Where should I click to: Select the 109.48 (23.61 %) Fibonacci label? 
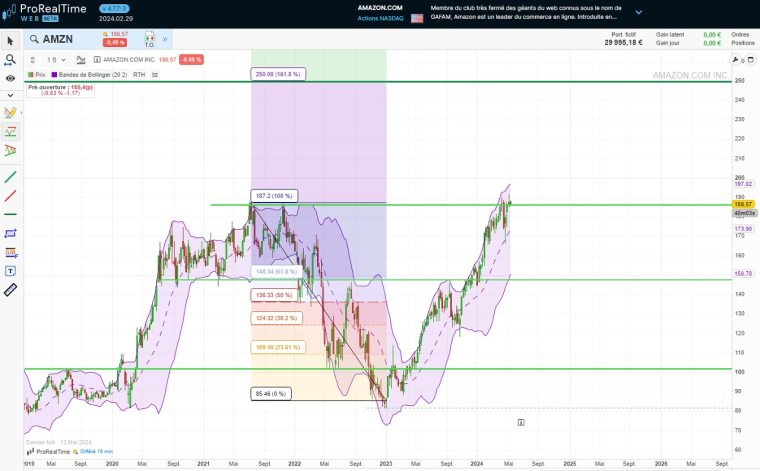(x=278, y=347)
